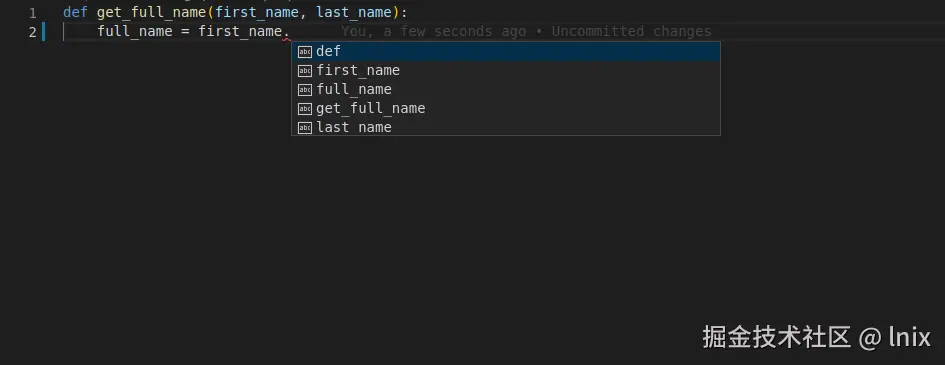Image resolution: width=945 pixels, height=365 pixels.
Task: Click the def keyword on line 1
Action: (x=75, y=12)
